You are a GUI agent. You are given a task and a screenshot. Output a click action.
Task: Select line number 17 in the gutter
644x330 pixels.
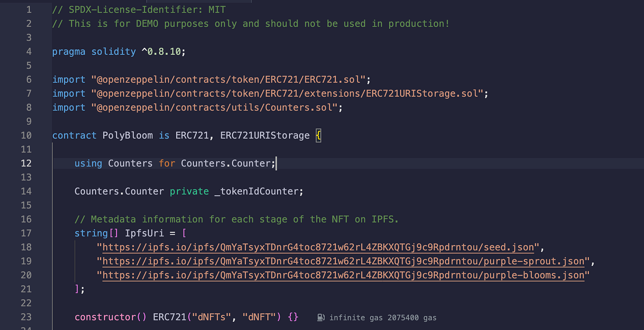(26, 233)
